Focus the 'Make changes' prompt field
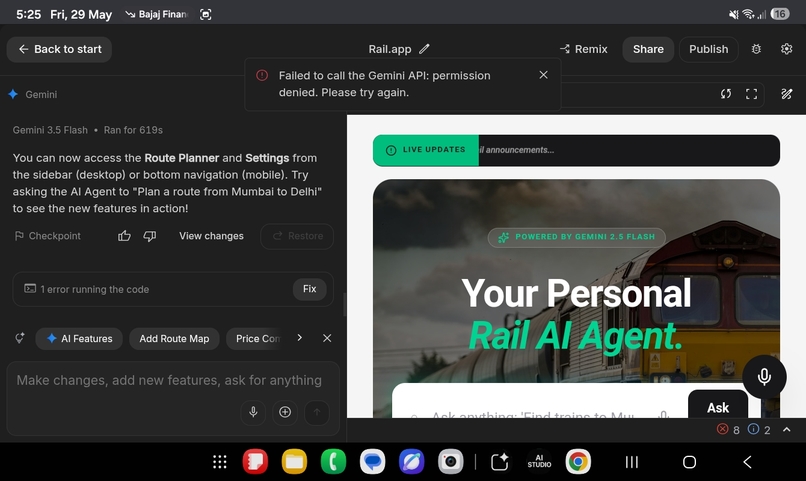The image size is (806, 481). tap(169, 380)
